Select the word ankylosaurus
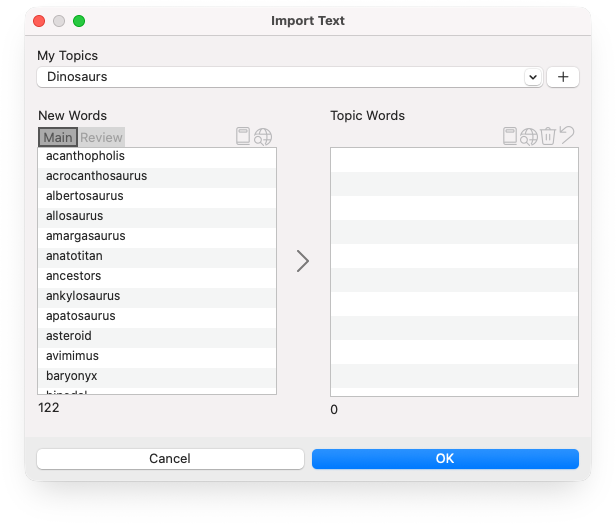This screenshot has height=524, width=616. [157, 296]
